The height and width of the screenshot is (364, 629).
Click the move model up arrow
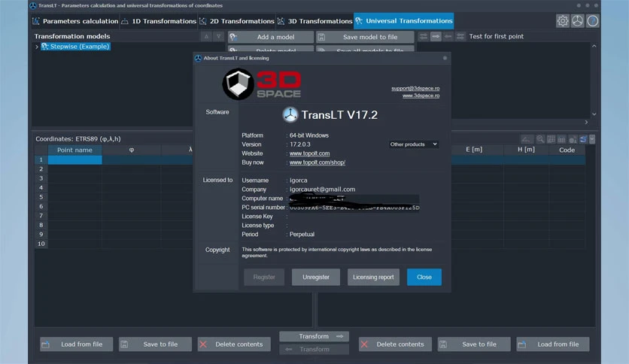[x=206, y=37]
